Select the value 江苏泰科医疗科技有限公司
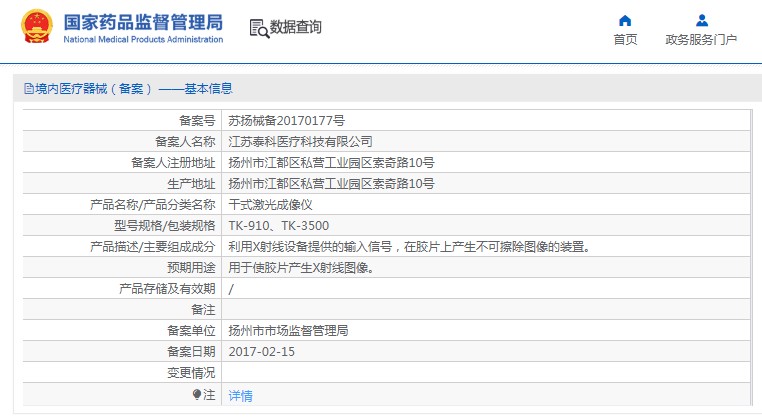This screenshot has width=762, height=420. (300, 141)
